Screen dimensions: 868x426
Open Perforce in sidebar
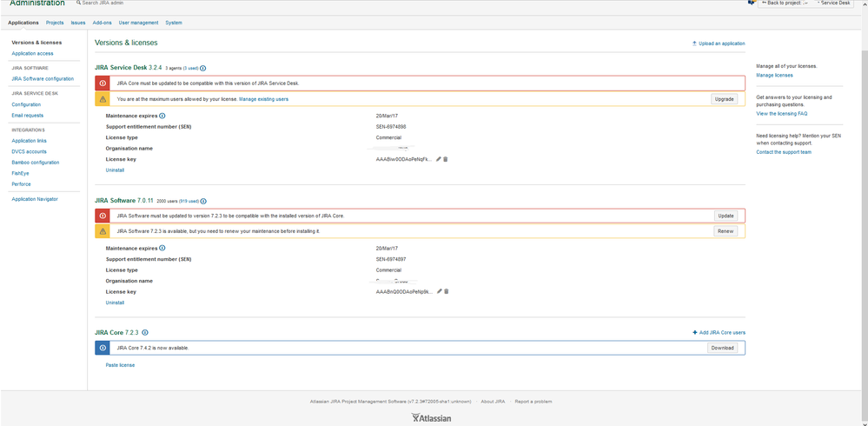point(21,184)
